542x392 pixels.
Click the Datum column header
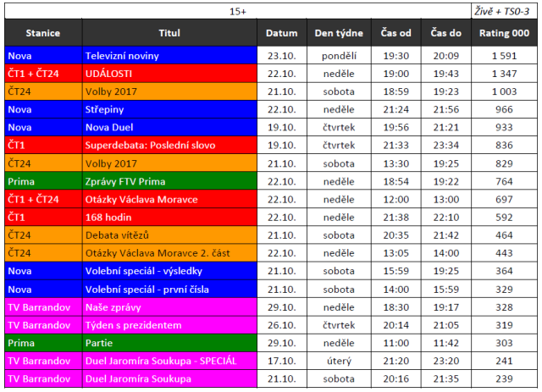coord(282,33)
